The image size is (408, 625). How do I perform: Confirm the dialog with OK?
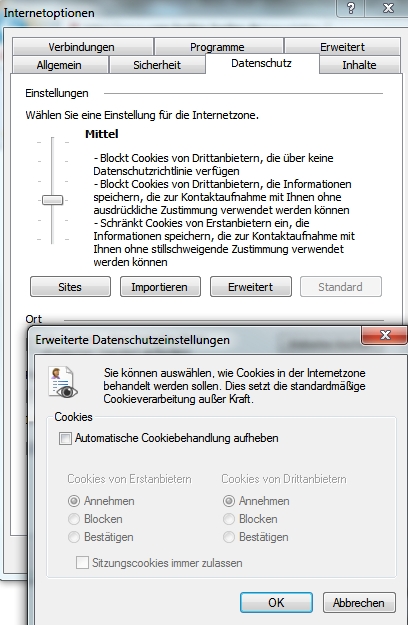pos(276,602)
